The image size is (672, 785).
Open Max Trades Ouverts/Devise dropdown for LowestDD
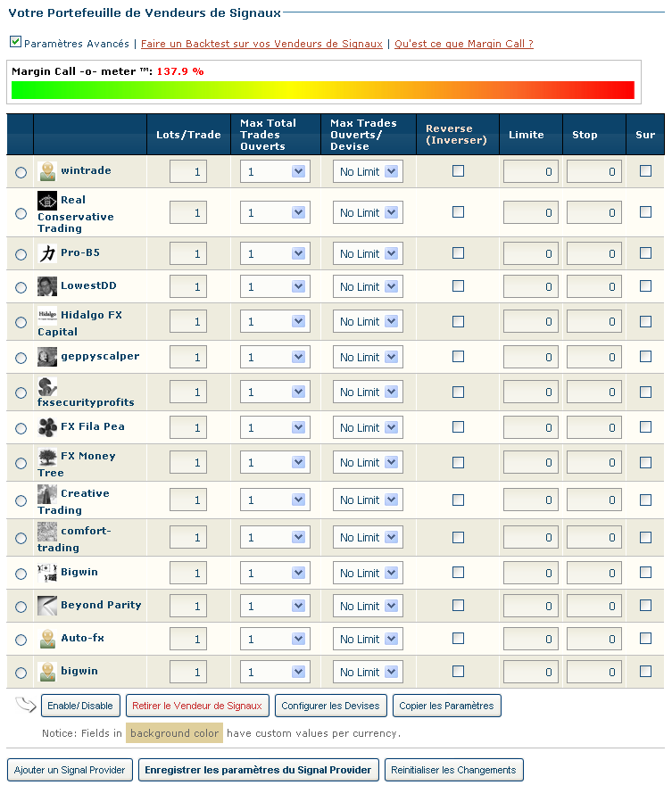click(x=368, y=287)
